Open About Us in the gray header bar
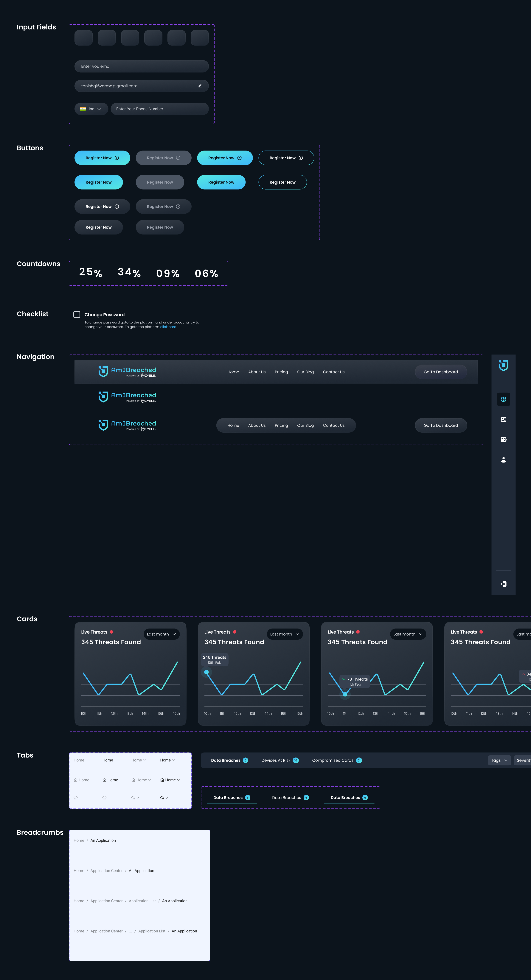The width and height of the screenshot is (531, 980). [x=257, y=372]
